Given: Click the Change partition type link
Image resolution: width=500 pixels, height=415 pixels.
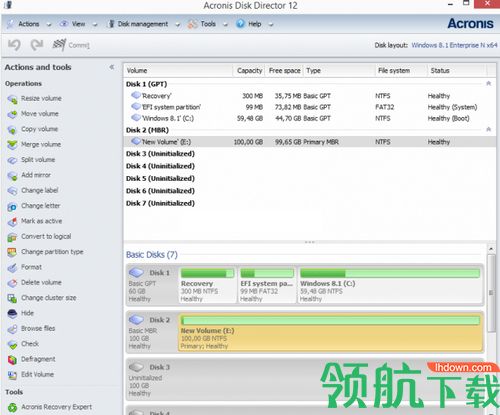Looking at the screenshot, I should point(52,252).
